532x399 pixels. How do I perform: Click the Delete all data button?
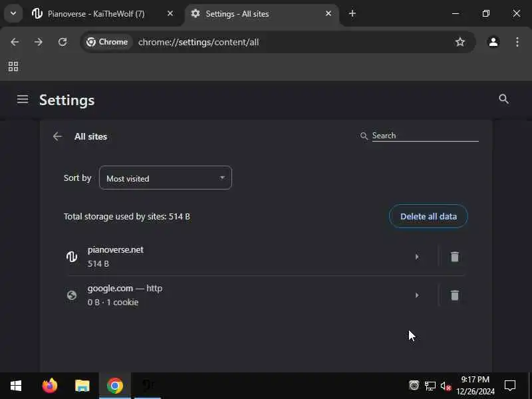click(428, 217)
